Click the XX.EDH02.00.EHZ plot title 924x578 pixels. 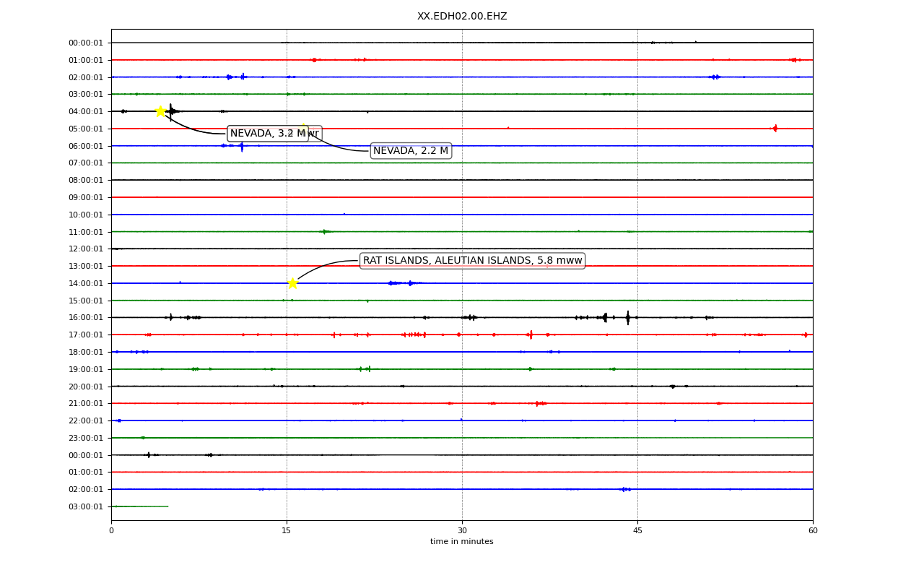pyautogui.click(x=462, y=16)
